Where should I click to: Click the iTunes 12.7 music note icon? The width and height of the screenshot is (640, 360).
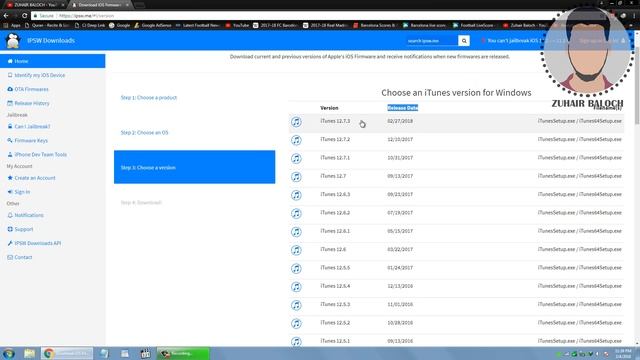[296, 177]
